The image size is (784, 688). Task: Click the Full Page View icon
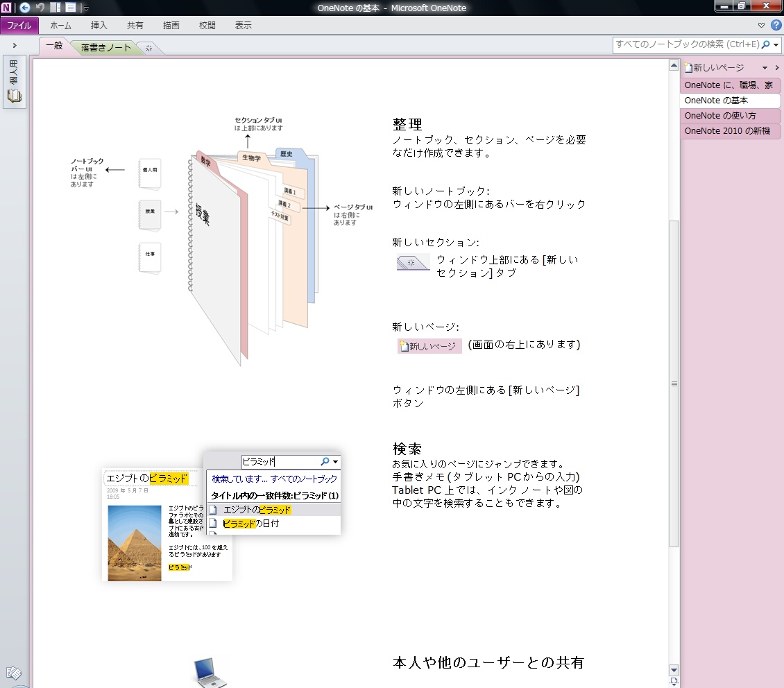coord(71,8)
